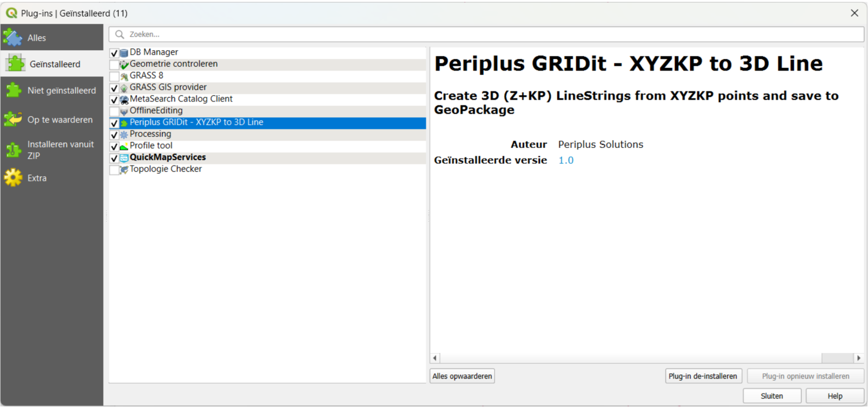Open the Geïnstalleerd tab
Viewport: 868px width, 407px height.
[52, 64]
